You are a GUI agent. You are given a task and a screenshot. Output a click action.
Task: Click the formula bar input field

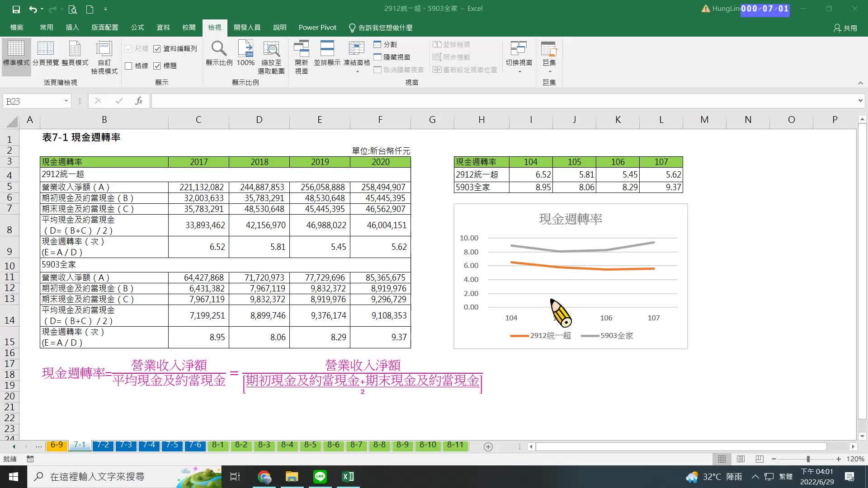pos(504,101)
